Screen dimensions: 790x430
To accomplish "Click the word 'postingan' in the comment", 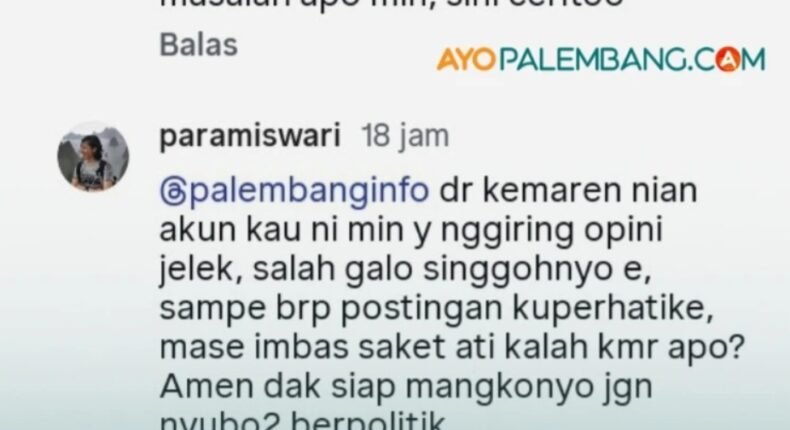I will [421, 309].
